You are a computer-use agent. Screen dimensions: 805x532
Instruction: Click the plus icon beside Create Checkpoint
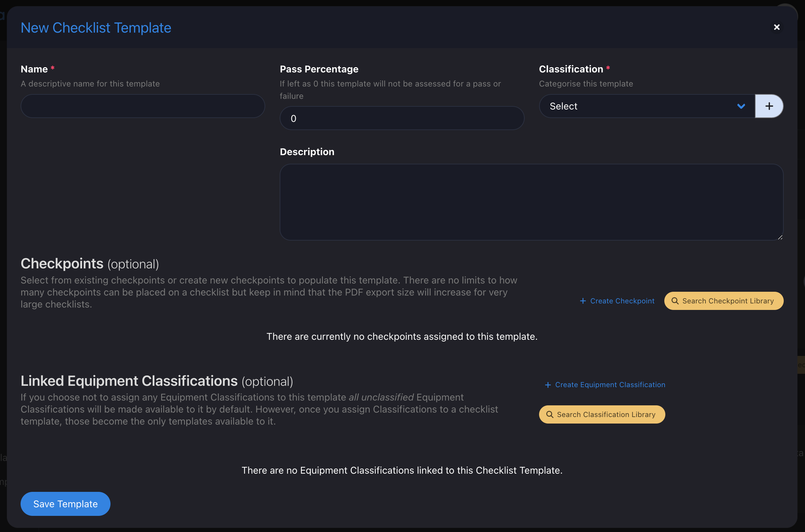(583, 301)
